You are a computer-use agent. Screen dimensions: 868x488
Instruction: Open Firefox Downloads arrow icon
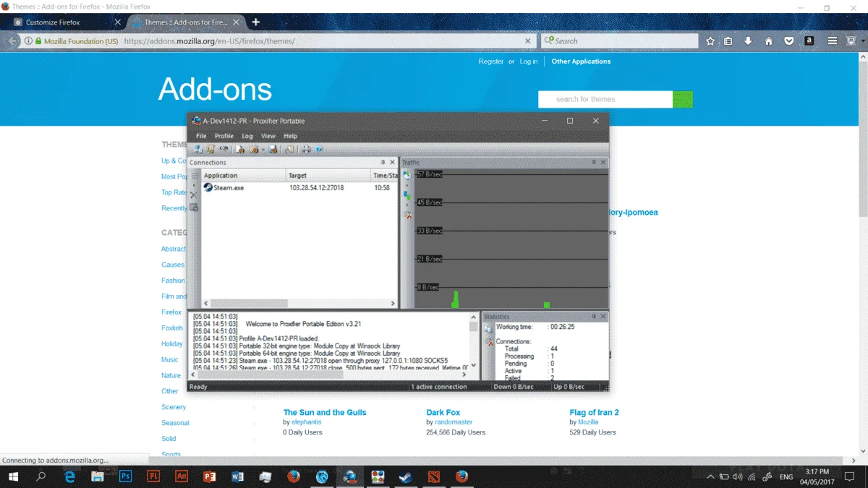click(748, 41)
